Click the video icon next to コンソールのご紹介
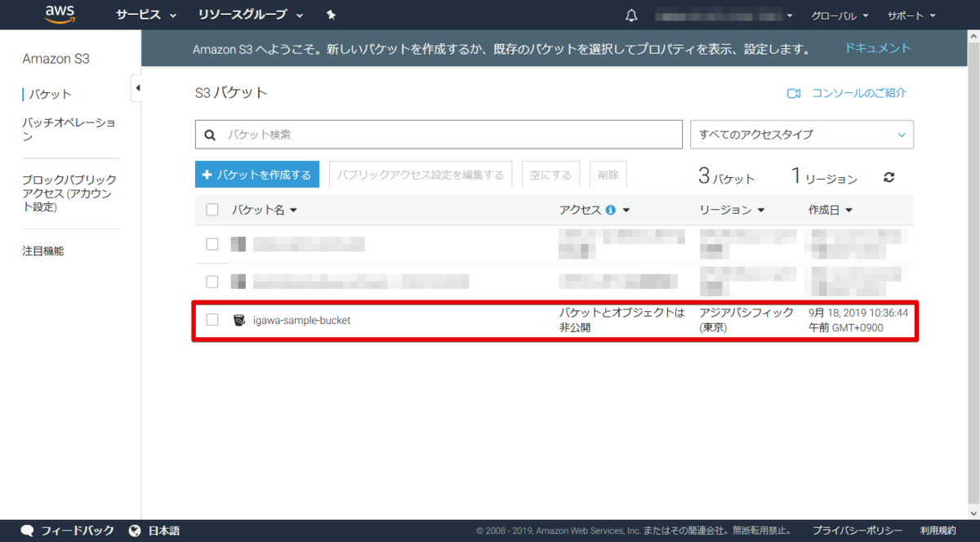Viewport: 980px width, 542px height. 793,93
